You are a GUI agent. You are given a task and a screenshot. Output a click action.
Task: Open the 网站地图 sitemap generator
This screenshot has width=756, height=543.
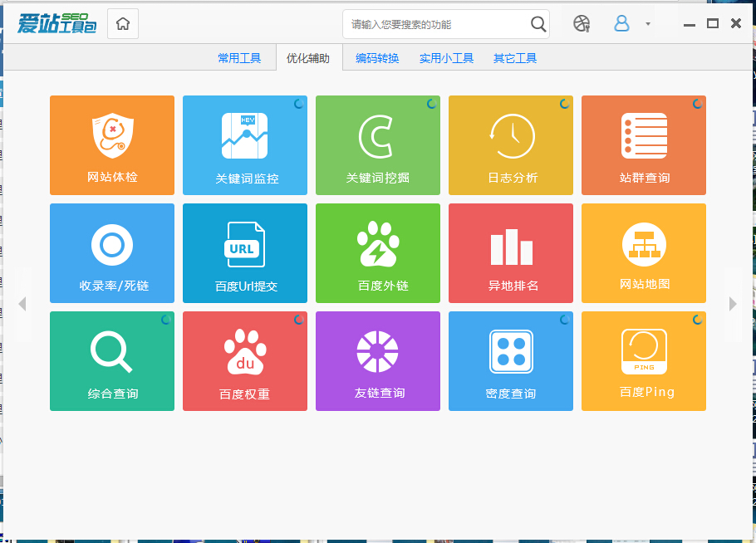(x=644, y=253)
